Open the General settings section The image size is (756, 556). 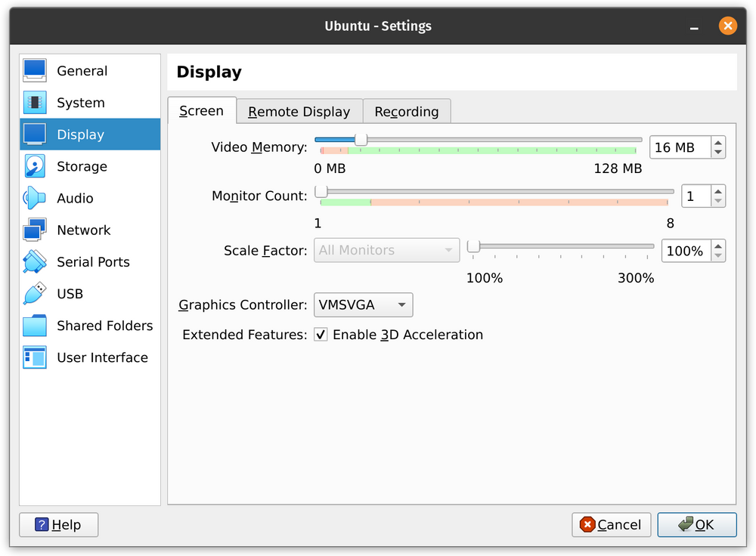tap(82, 70)
